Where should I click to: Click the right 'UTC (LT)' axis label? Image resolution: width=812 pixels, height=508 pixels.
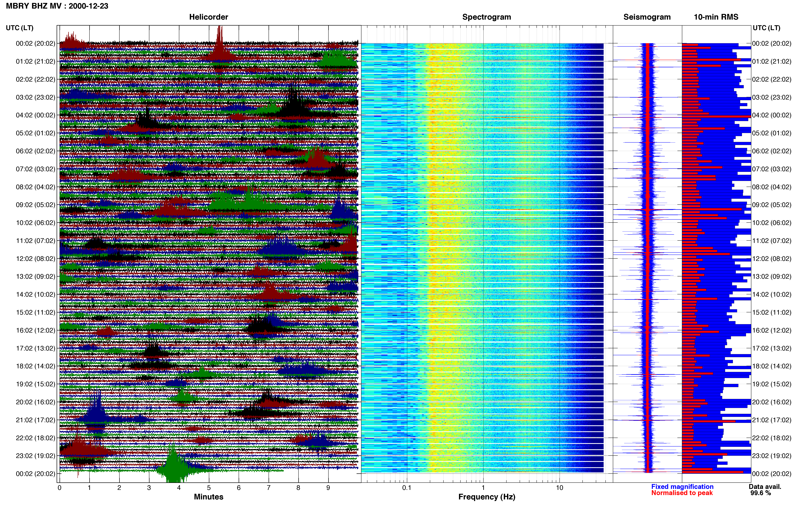(766, 28)
